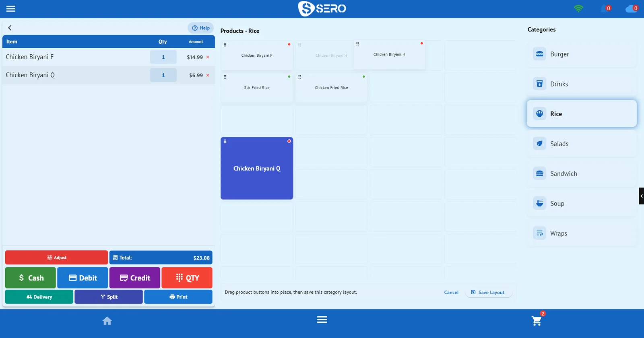Select the Wraps category
The image size is (644, 338).
click(582, 233)
